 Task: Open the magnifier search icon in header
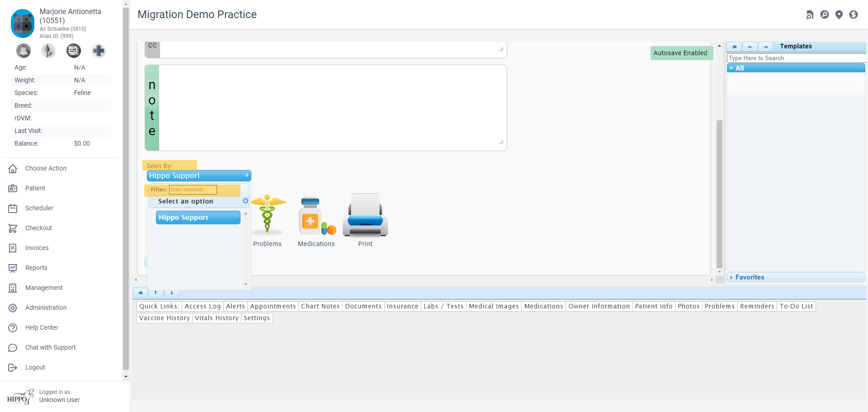click(x=825, y=14)
